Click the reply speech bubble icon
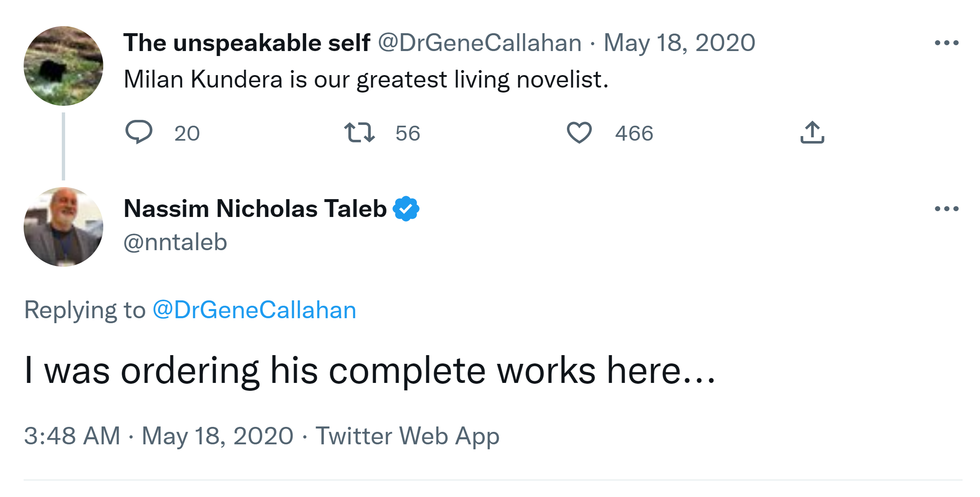 pyautogui.click(x=139, y=132)
